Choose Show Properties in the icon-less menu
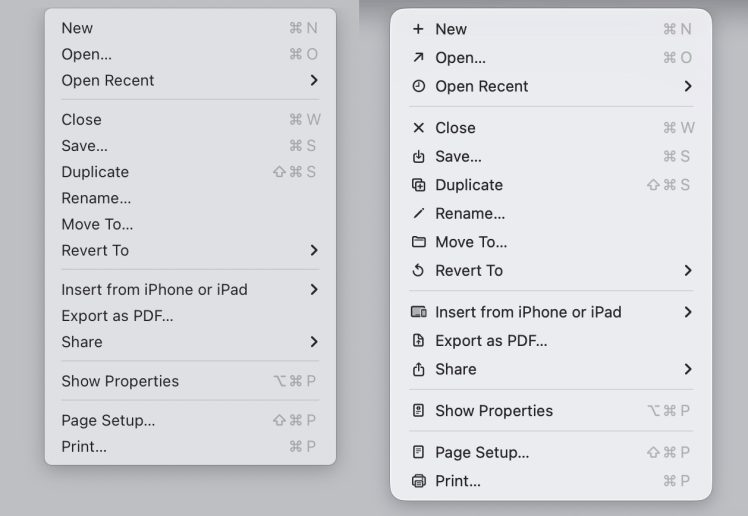The image size is (748, 516). tap(120, 381)
